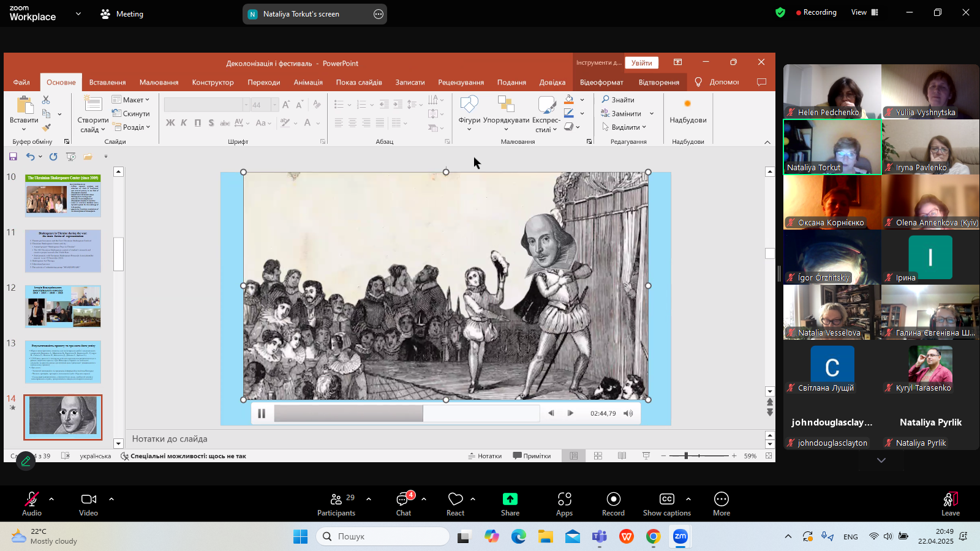The width and height of the screenshot is (980, 551).
Task: Click the save icon in quick access toolbar
Action: point(13,157)
